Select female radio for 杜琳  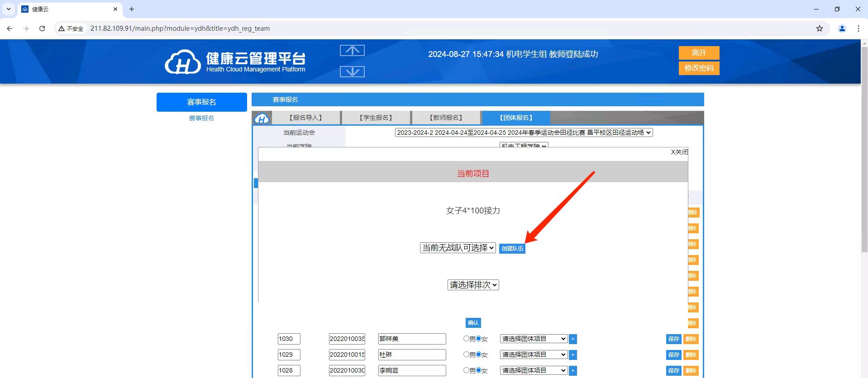(478, 354)
